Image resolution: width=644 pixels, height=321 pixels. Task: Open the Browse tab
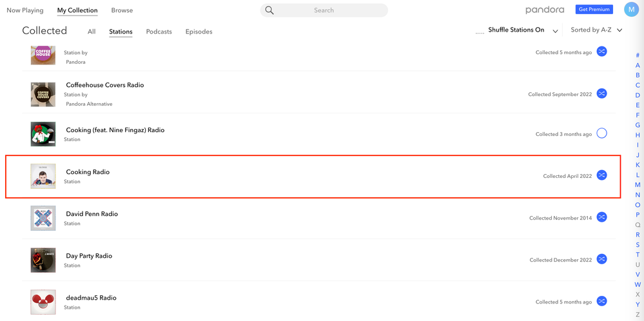122,10
